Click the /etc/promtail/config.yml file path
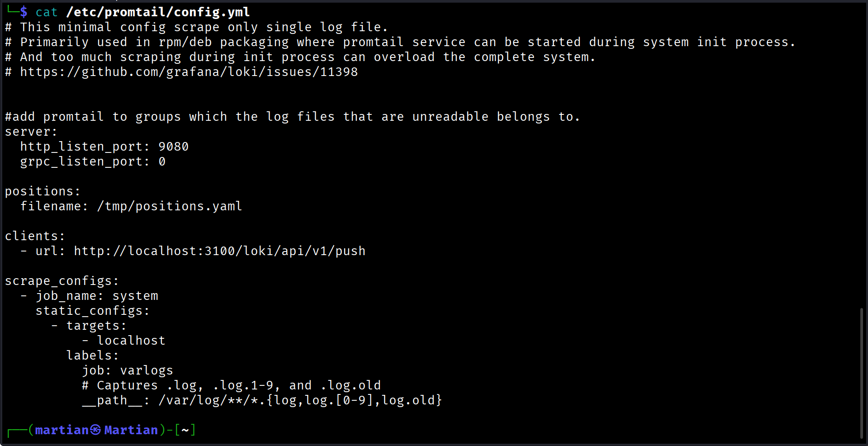Screen dimensions: 868x446 point(158,12)
